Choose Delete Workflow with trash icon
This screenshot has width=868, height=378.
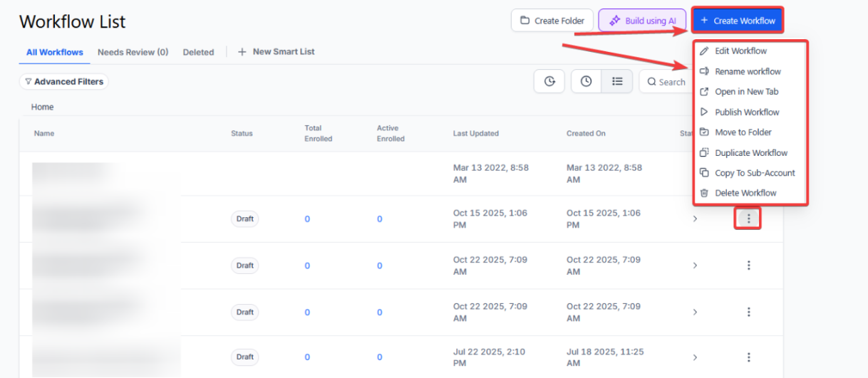(x=745, y=193)
